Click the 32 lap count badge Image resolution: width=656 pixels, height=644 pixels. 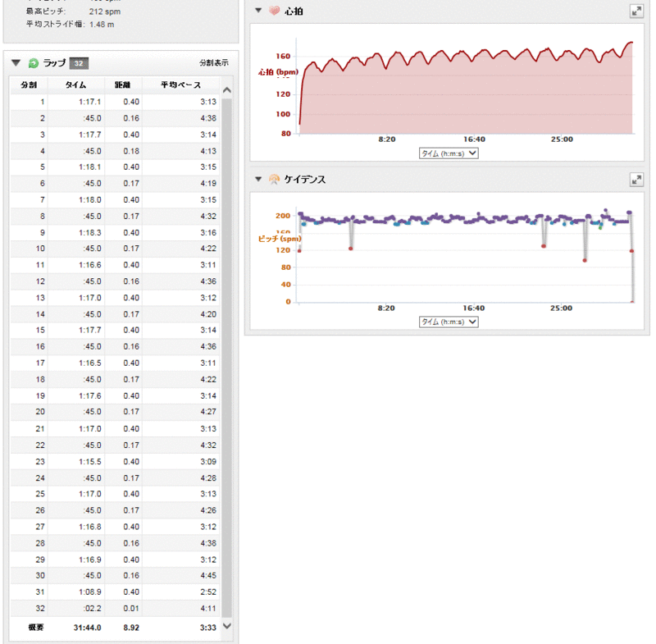[80, 63]
